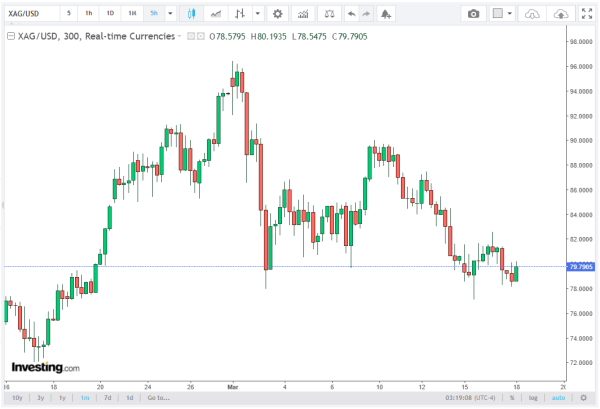Click the compare symbols scale icon
Viewport: 600px width, 409px height.
(x=328, y=14)
